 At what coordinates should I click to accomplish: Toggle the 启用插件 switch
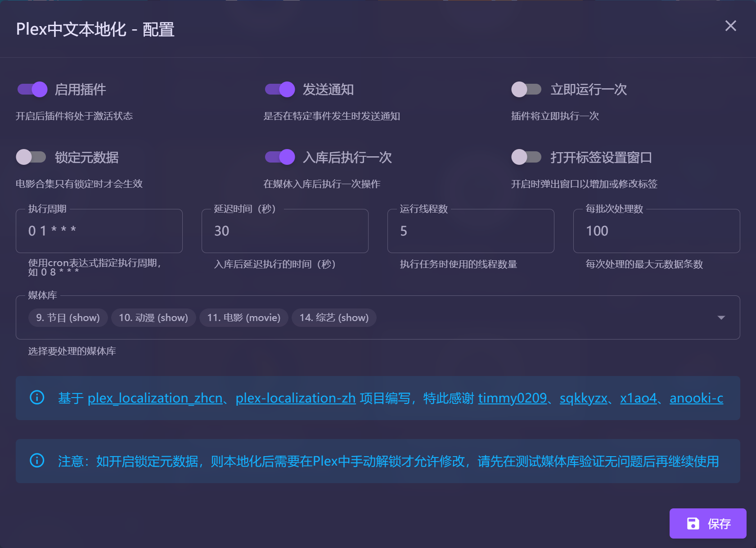(x=32, y=89)
